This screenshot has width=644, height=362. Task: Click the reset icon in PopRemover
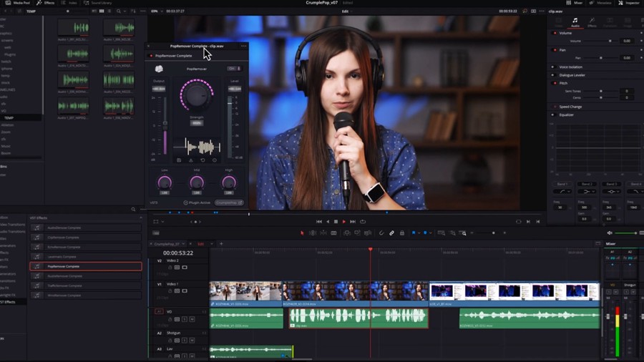coord(203,160)
